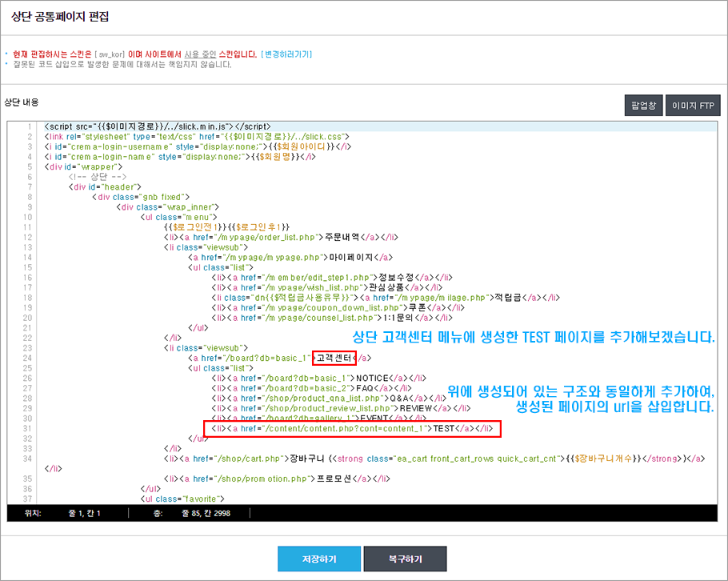Click the total 줄 85, 칸 2998 status

[206, 513]
